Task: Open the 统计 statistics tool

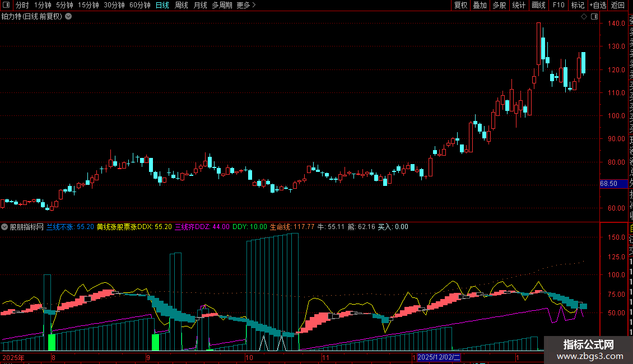Action: [x=519, y=5]
